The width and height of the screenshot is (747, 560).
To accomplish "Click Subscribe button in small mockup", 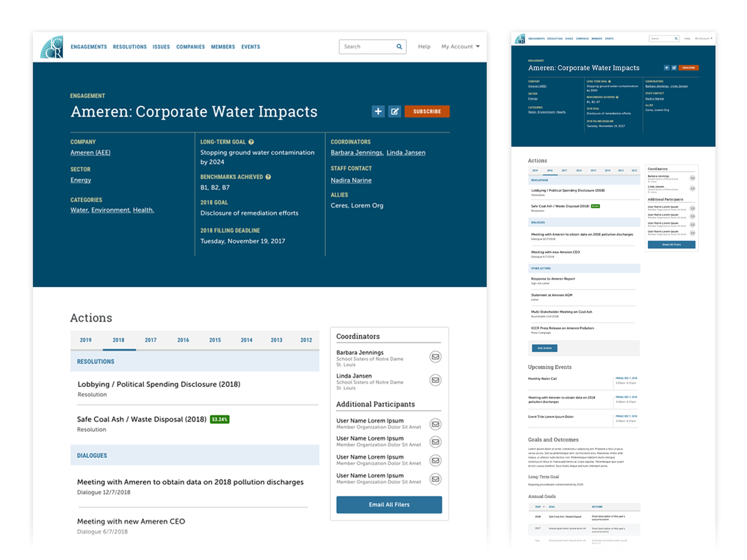I will pyautogui.click(x=689, y=68).
